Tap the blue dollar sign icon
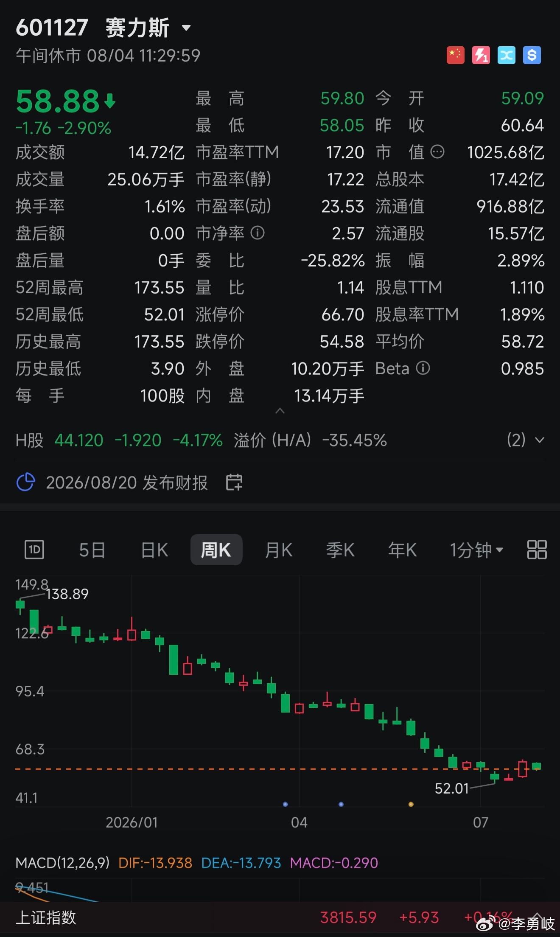 coord(532,55)
